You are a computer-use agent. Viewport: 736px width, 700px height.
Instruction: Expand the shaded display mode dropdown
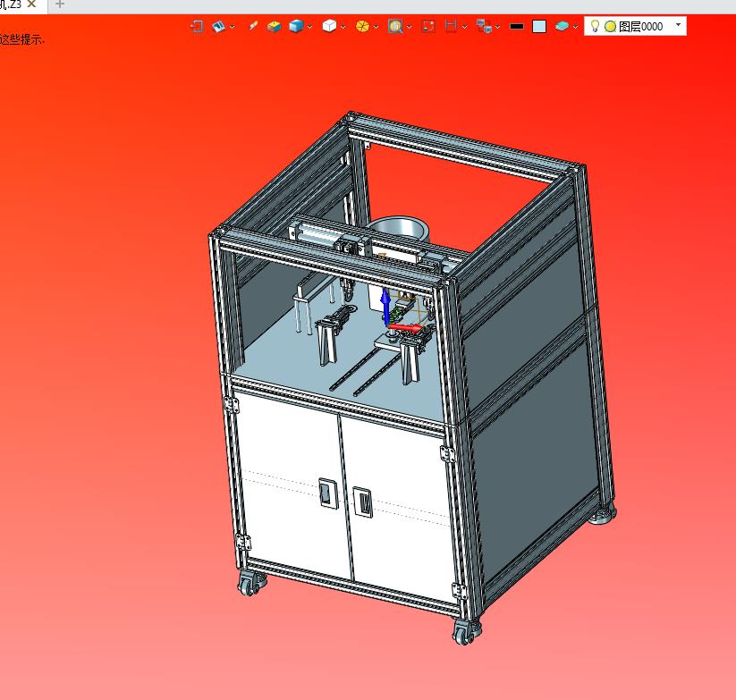(x=309, y=27)
